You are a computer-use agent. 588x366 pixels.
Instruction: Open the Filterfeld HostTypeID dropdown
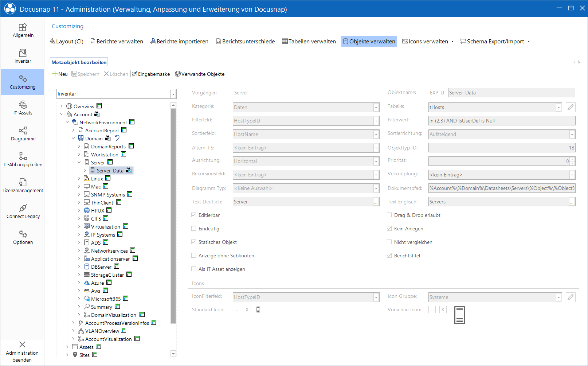tap(376, 121)
